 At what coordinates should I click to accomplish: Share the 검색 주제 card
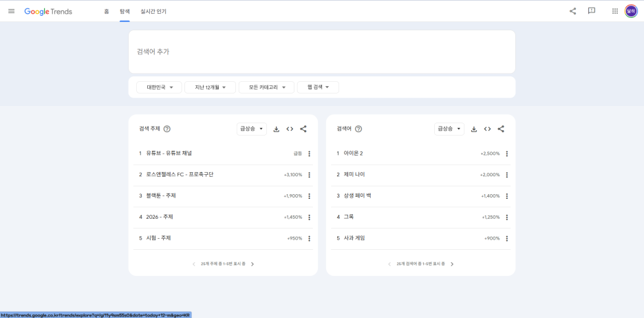[303, 129]
